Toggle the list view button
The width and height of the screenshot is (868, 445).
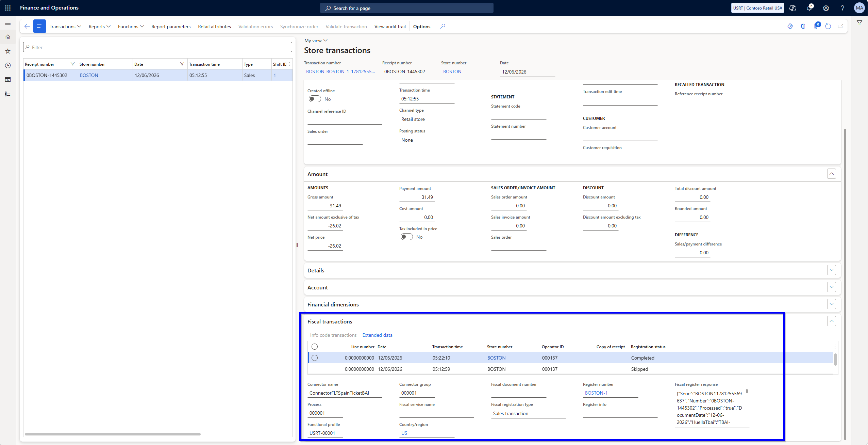[39, 26]
